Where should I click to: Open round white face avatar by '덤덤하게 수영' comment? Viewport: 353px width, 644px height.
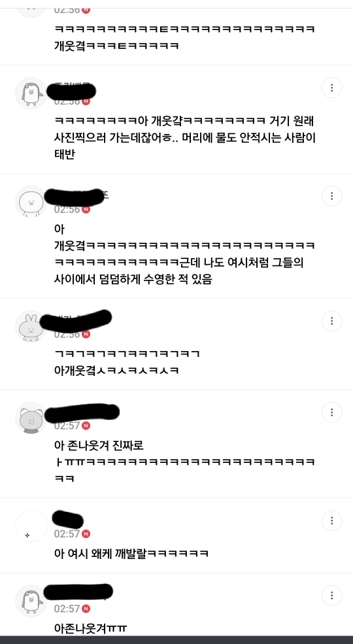click(31, 201)
